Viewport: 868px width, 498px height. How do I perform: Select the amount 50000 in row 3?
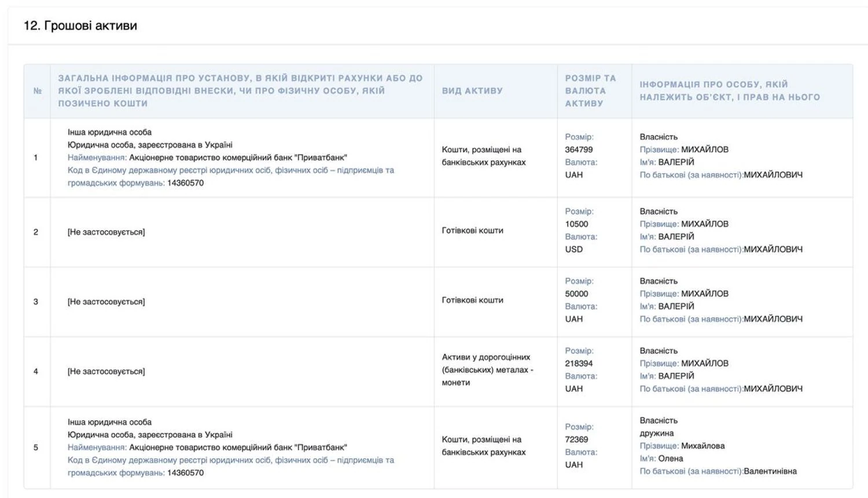click(x=576, y=294)
